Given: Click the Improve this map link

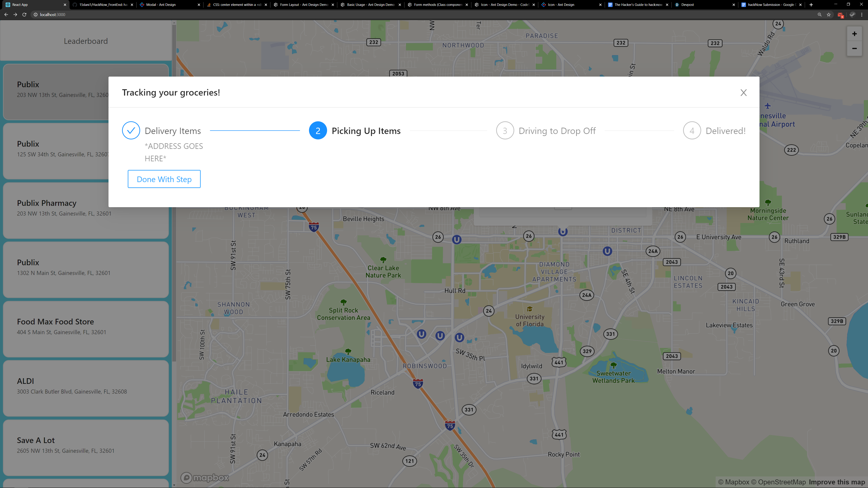Looking at the screenshot, I should coord(837,482).
